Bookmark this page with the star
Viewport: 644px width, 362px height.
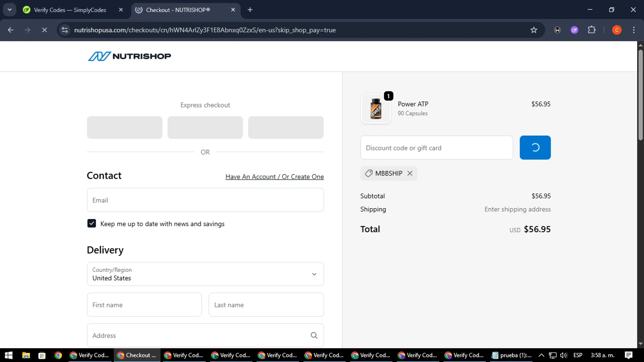click(x=534, y=30)
